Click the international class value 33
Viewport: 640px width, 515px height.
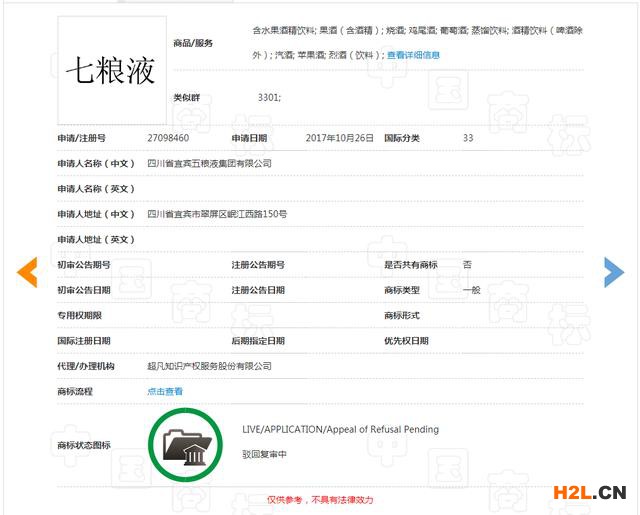pos(468,137)
